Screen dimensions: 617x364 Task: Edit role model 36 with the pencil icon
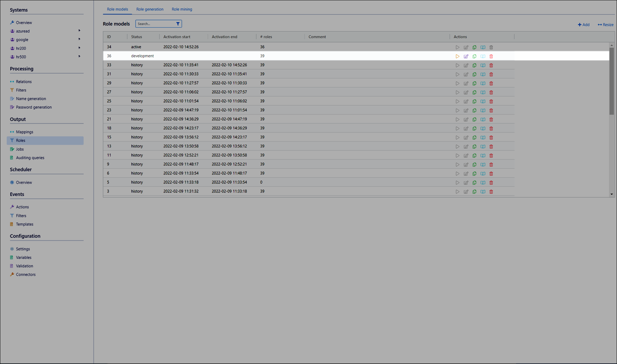(x=466, y=56)
